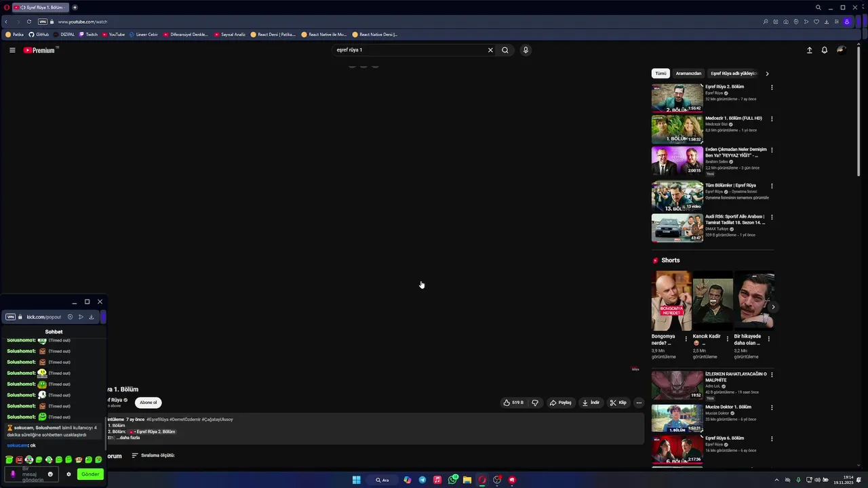Open the Kancık Kadir short
This screenshot has height=488, width=868.
click(x=713, y=301)
